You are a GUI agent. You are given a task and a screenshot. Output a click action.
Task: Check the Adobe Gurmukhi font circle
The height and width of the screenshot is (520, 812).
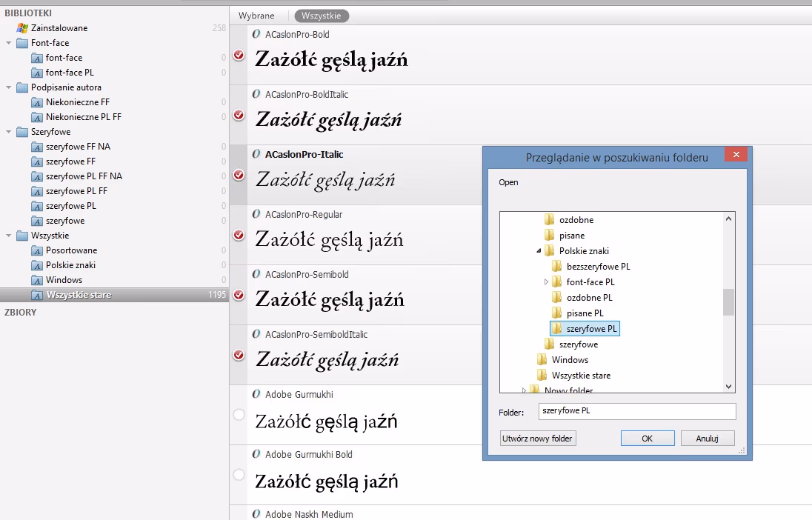[239, 415]
